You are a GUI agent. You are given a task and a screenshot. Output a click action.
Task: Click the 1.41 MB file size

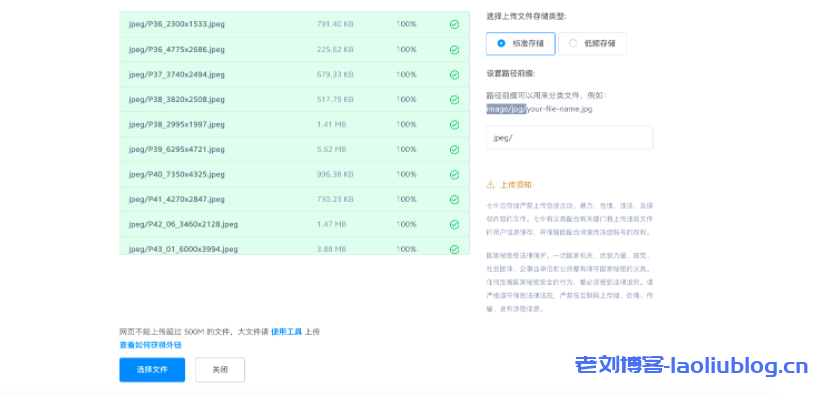[x=331, y=124]
